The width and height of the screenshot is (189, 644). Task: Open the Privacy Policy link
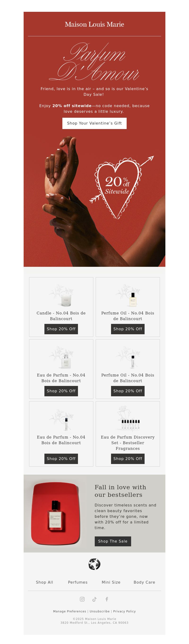[x=125, y=611]
